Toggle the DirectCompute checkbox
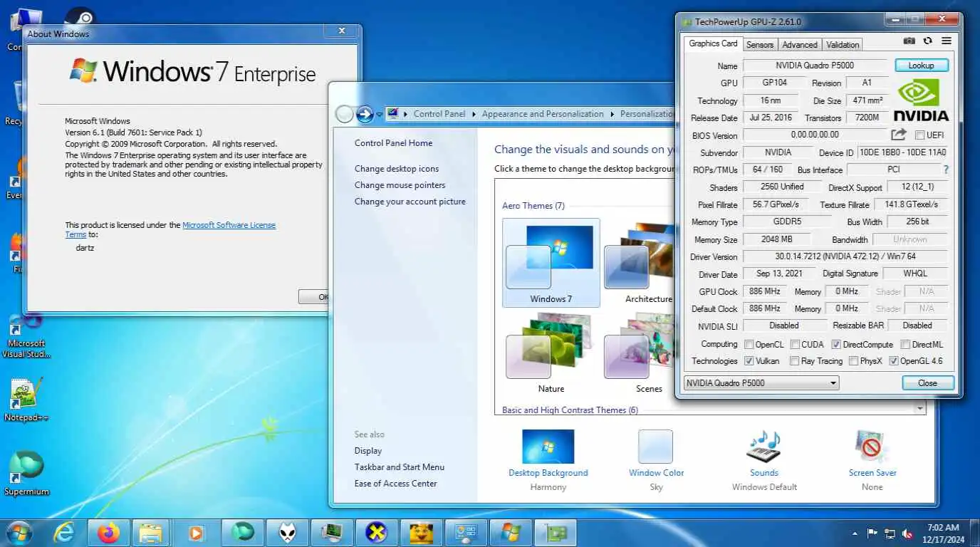 click(x=836, y=345)
